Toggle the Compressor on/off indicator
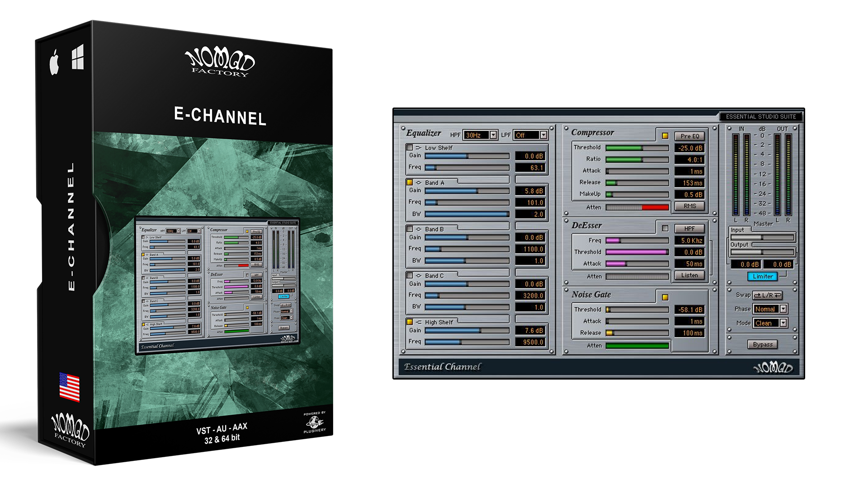The width and height of the screenshot is (868, 488). [x=665, y=136]
